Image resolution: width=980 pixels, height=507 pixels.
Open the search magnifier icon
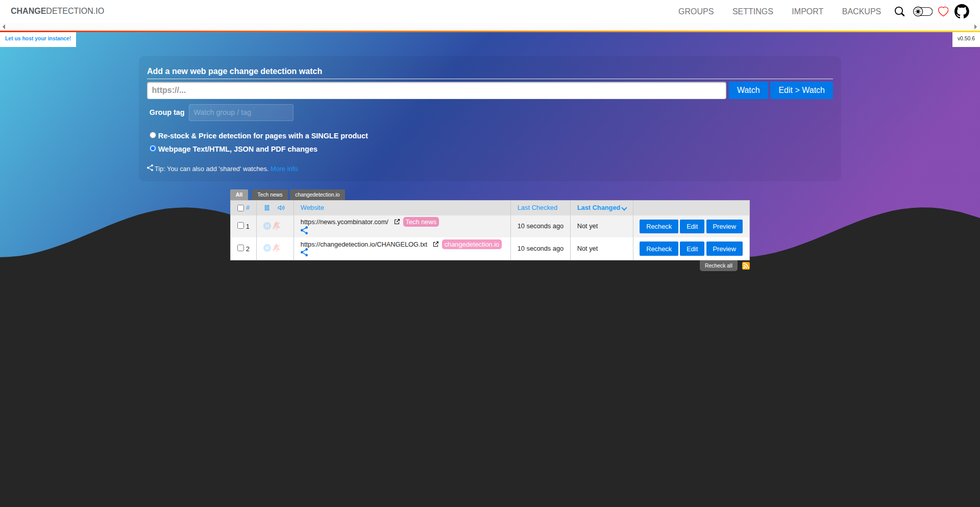point(899,11)
